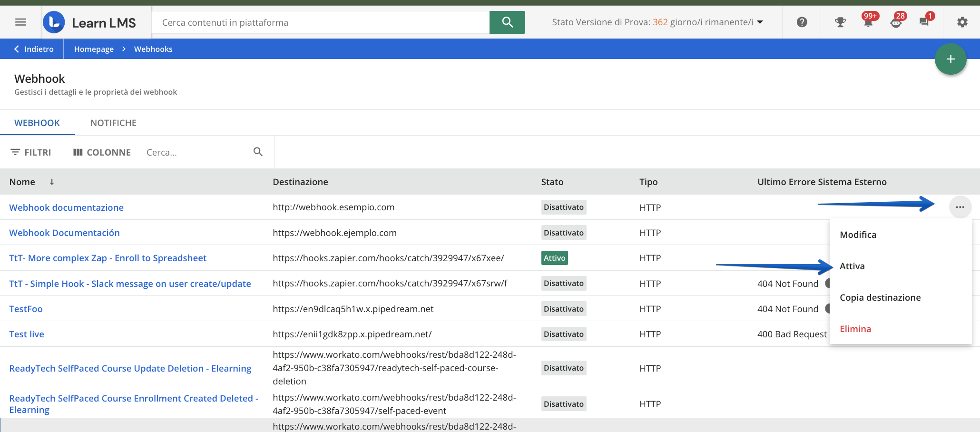Switch to the WEBHOOK tab
The width and height of the screenshot is (980, 432).
pos(37,123)
